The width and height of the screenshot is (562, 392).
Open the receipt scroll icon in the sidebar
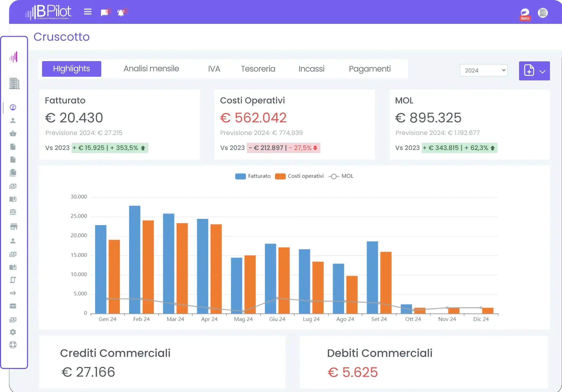coord(13,280)
